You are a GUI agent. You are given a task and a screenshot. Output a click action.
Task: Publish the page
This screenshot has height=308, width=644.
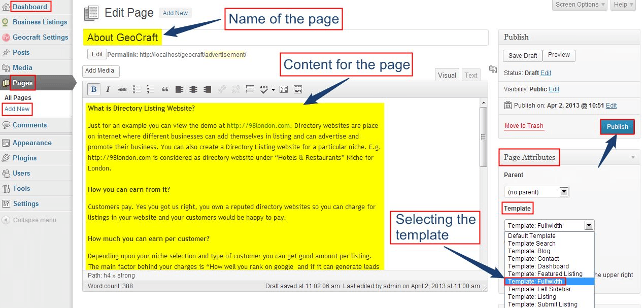click(617, 127)
